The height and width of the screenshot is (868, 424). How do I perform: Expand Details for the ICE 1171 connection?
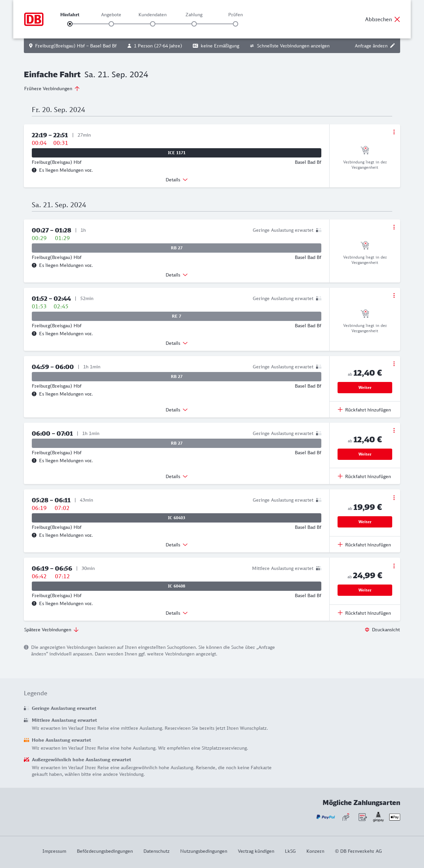[x=176, y=180]
